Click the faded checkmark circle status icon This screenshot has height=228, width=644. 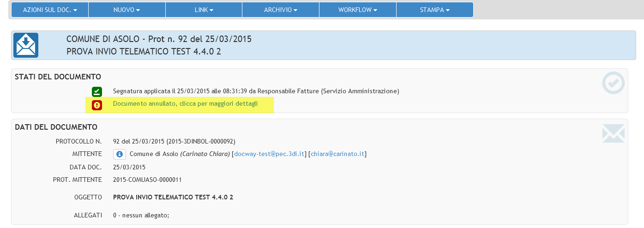pyautogui.click(x=613, y=84)
